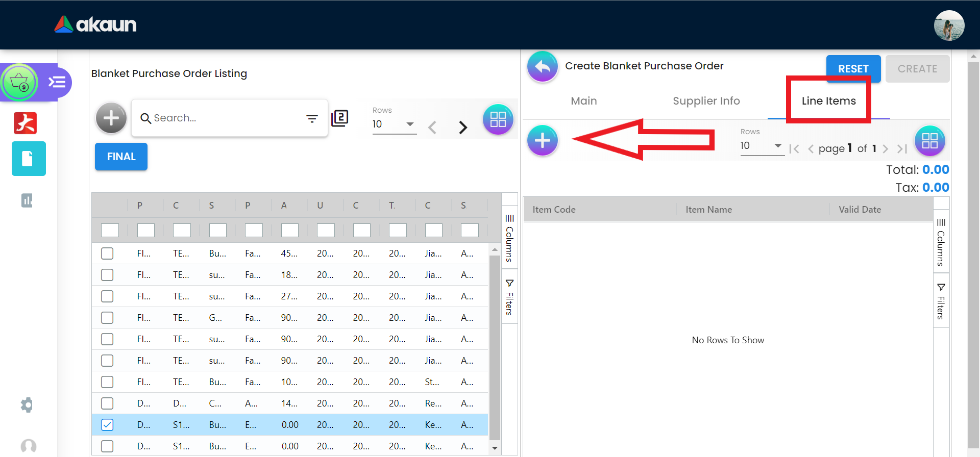
Task: Click the Total 0.00 value
Action: tap(936, 170)
